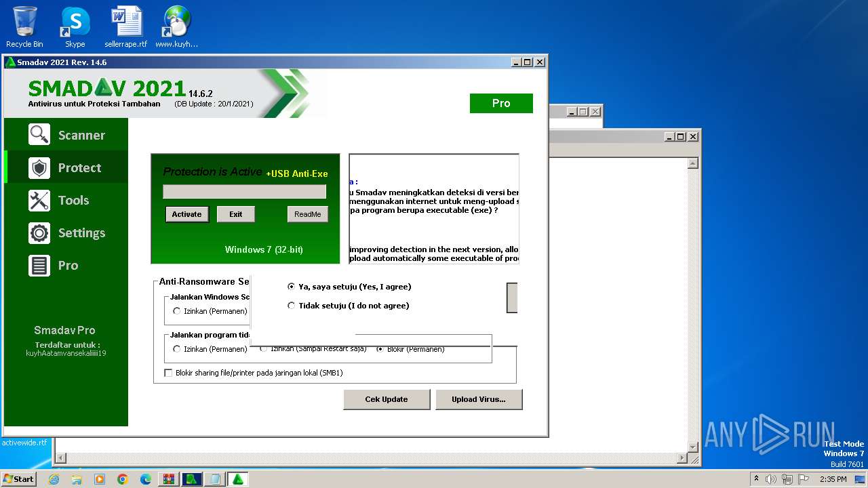
Task: Click scroll down arrow in background window
Action: click(693, 447)
